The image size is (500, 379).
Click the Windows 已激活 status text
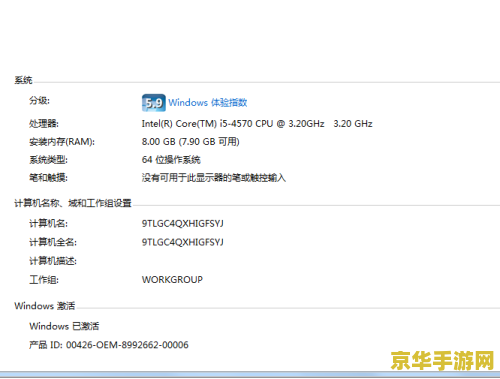pyautogui.click(x=64, y=326)
